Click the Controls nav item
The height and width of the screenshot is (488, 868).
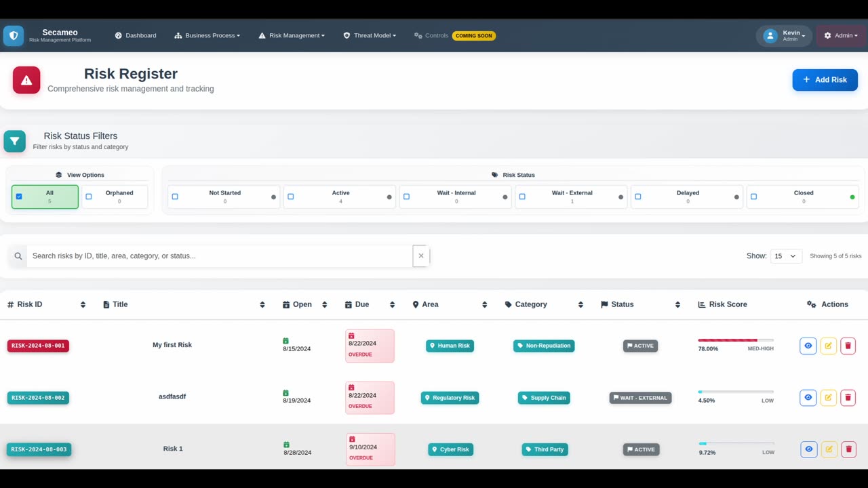tap(431, 36)
